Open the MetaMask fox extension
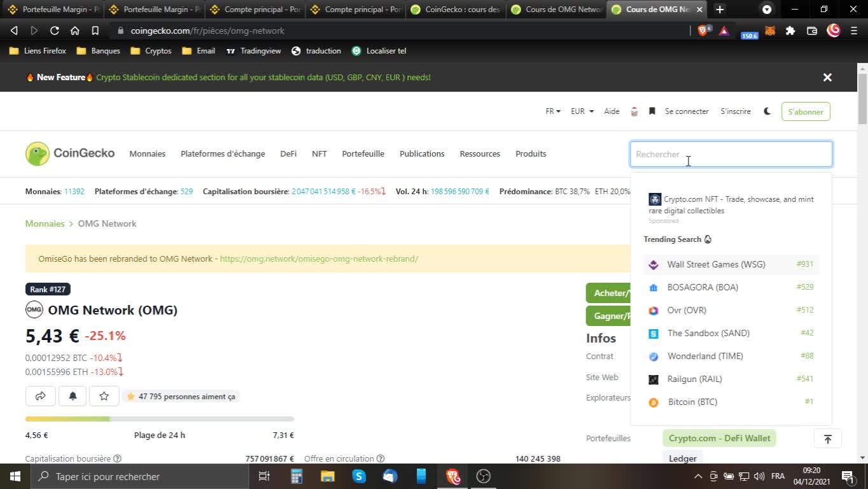868x489 pixels. pyautogui.click(x=770, y=31)
